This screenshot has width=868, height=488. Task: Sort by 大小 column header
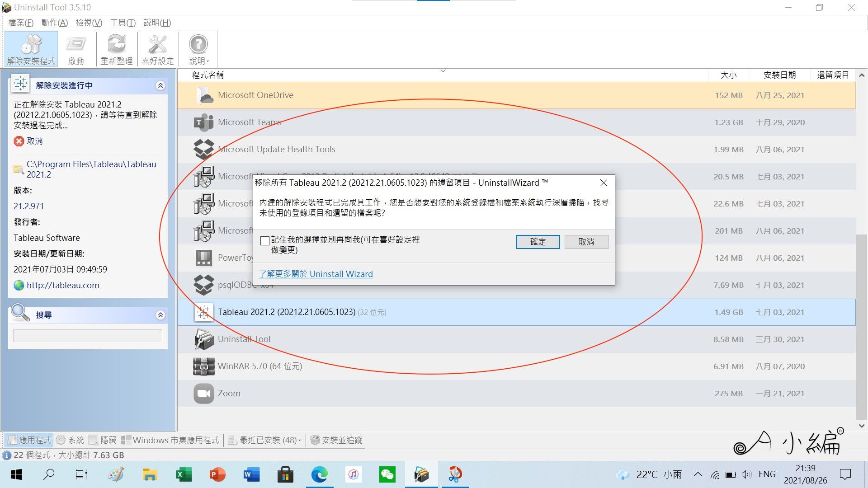coord(728,75)
